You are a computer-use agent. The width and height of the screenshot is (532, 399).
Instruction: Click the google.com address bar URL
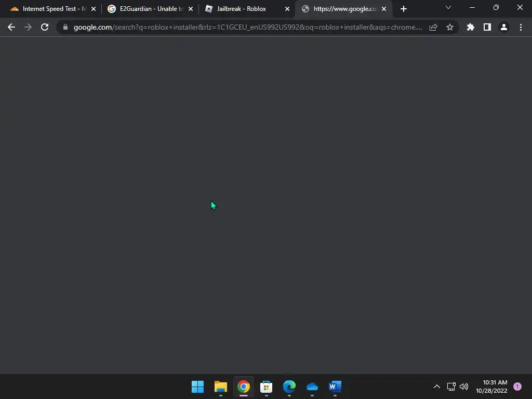coord(248,27)
